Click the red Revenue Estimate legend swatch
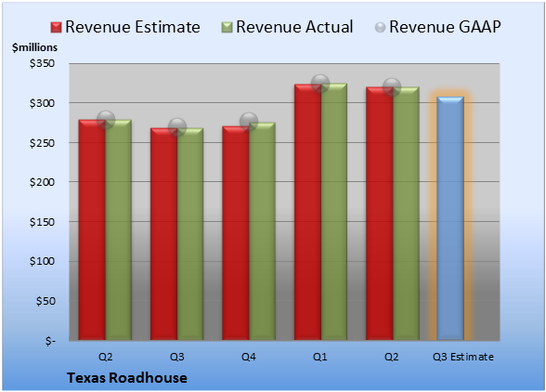Image resolution: width=546 pixels, height=392 pixels. (x=56, y=28)
